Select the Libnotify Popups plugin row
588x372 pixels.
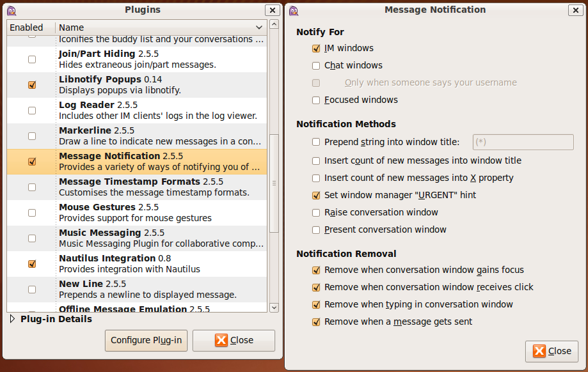137,84
